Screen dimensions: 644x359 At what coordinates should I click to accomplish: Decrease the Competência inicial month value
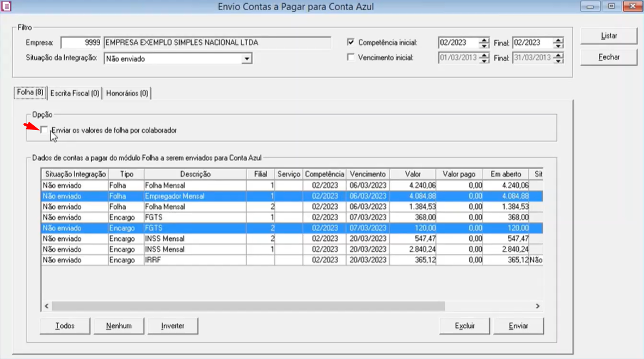484,45
